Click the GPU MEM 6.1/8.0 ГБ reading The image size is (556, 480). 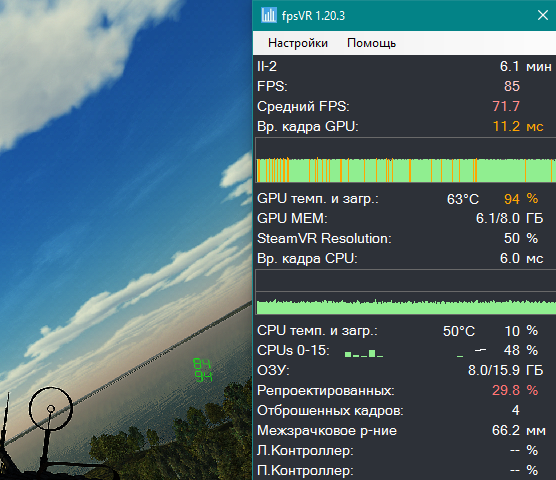tap(510, 218)
